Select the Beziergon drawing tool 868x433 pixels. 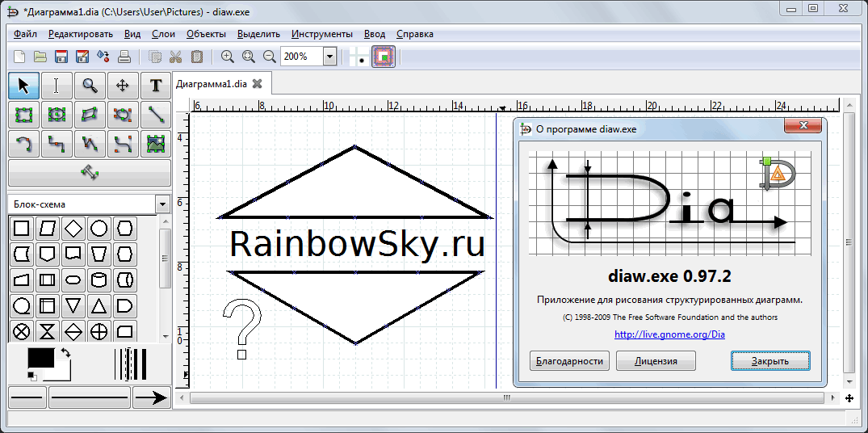pyautogui.click(x=123, y=115)
